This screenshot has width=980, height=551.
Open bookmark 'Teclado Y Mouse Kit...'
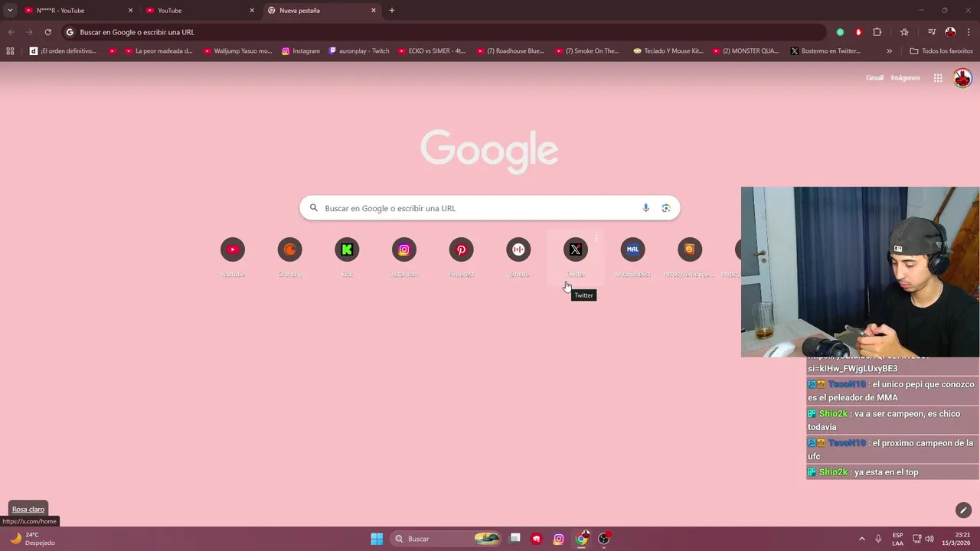[668, 51]
